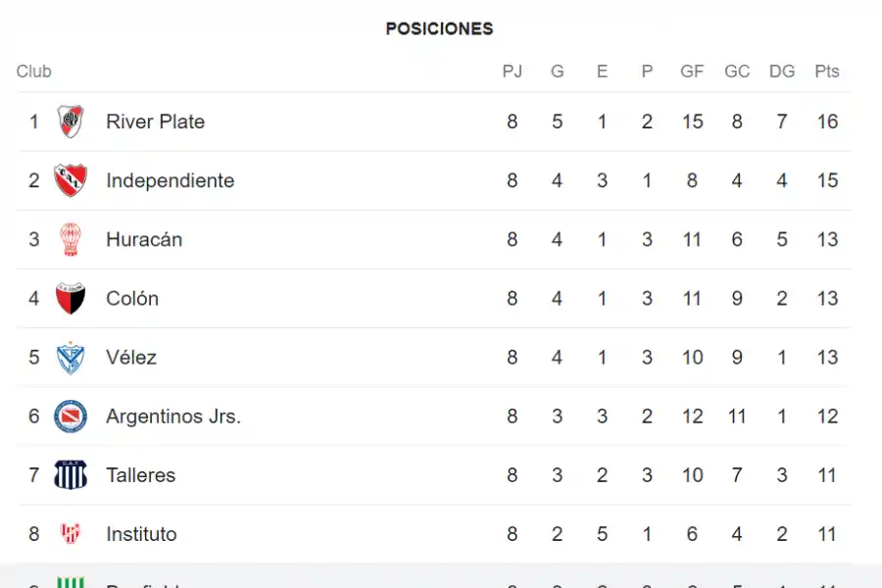Viewport: 882px width, 588px height.
Task: Click the POSICIONES table title
Action: 439,28
